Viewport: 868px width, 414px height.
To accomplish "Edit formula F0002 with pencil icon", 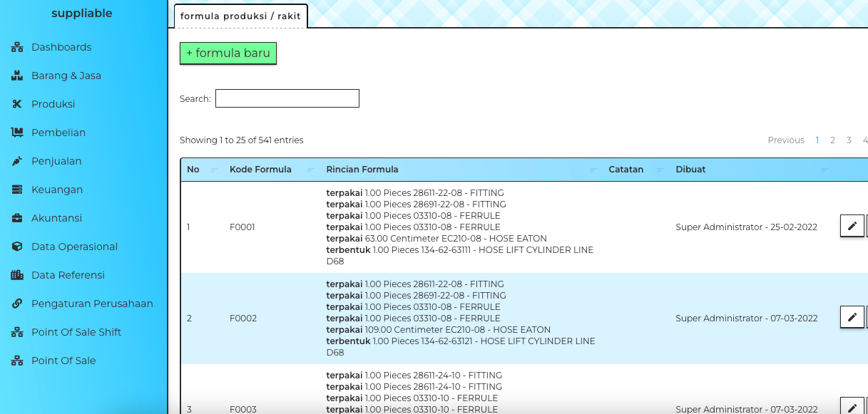I will 852,317.
